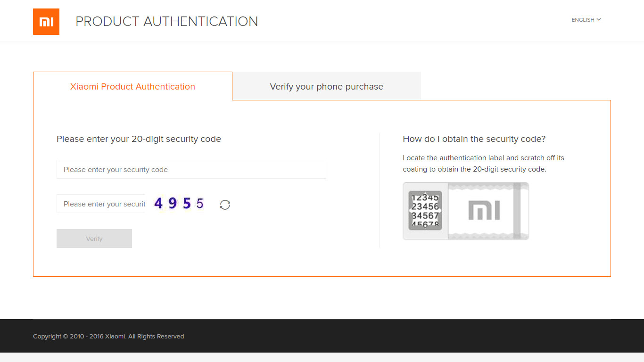Screen dimensions: 644x362
Task: Click the grey Mi logo on label illustration
Action: click(484, 211)
